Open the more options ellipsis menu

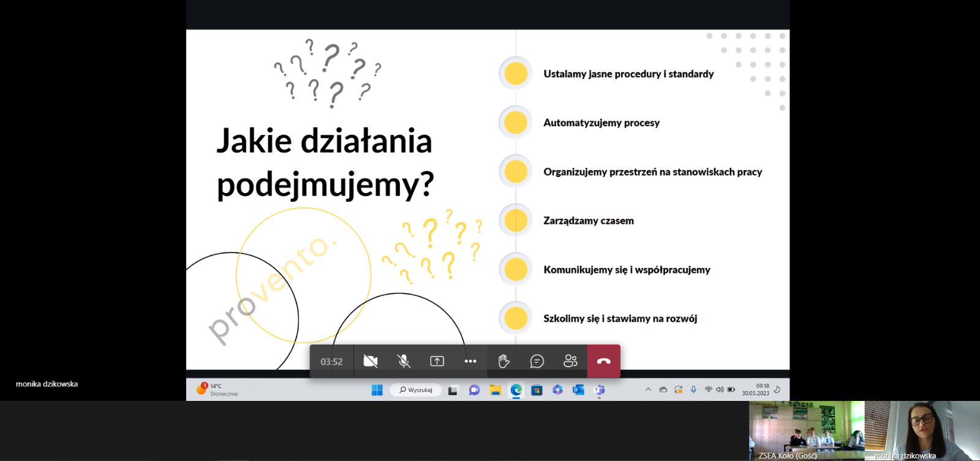[x=470, y=361]
